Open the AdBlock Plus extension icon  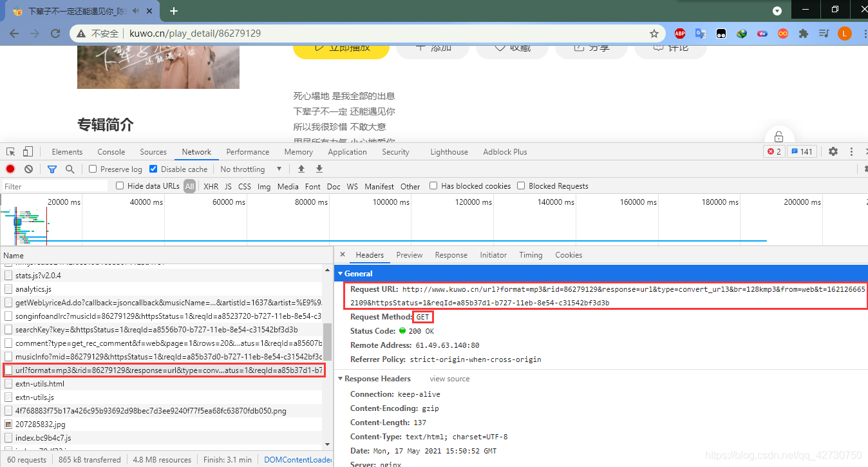680,33
